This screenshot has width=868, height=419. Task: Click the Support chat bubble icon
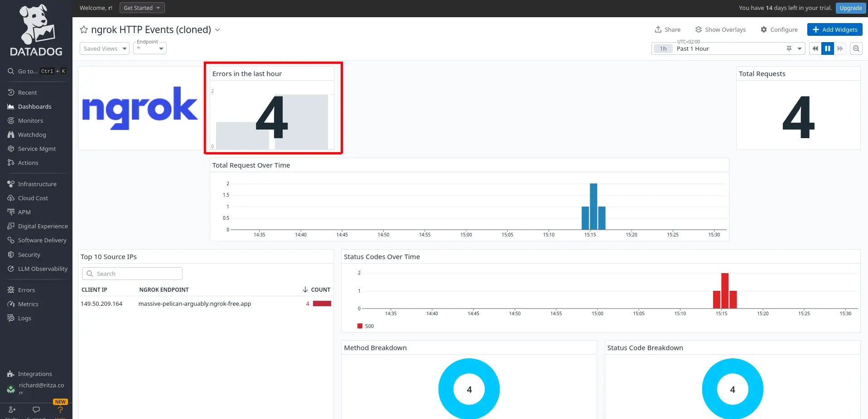36,409
